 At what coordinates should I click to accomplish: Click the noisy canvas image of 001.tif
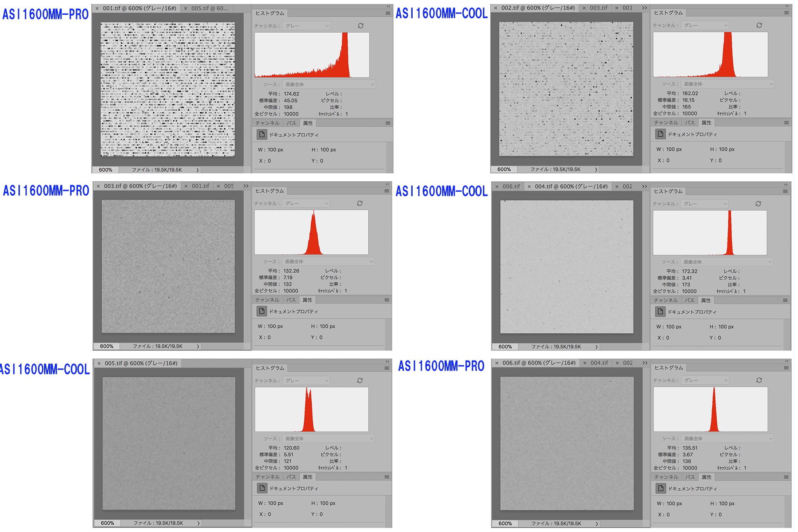[x=168, y=89]
